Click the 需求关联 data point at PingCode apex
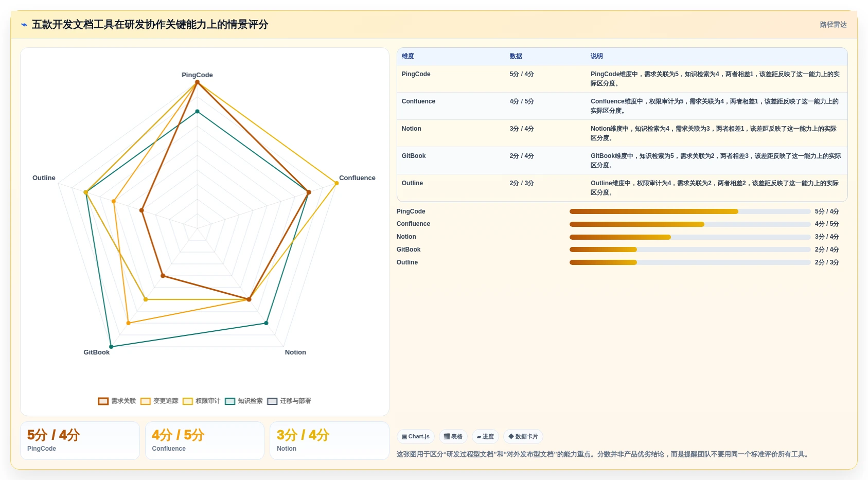Viewport: 868px width, 480px height. tap(197, 82)
